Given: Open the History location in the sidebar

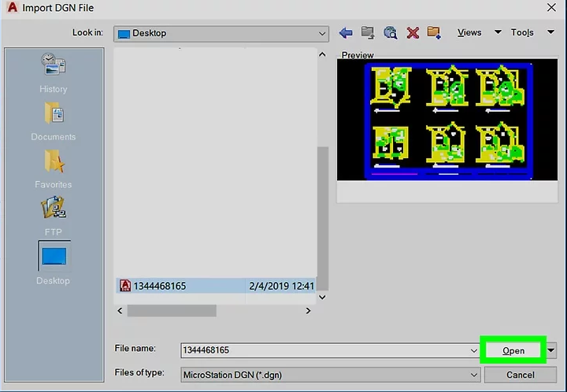Looking at the screenshot, I should (54, 73).
